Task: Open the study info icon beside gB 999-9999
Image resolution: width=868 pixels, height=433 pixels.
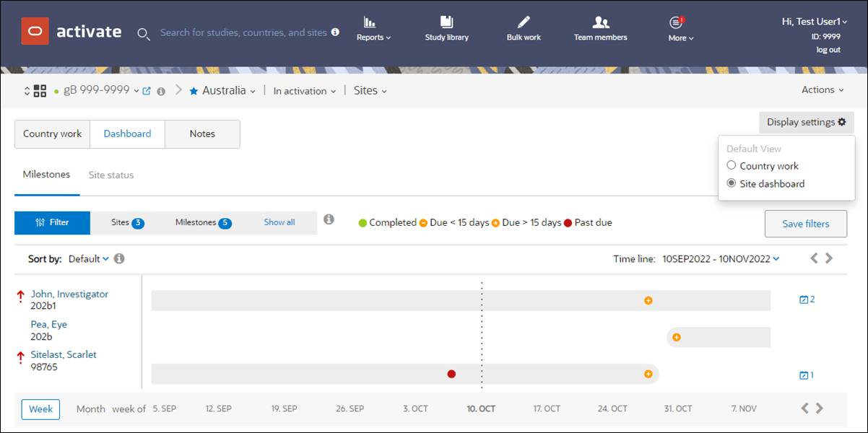Action: point(161,91)
